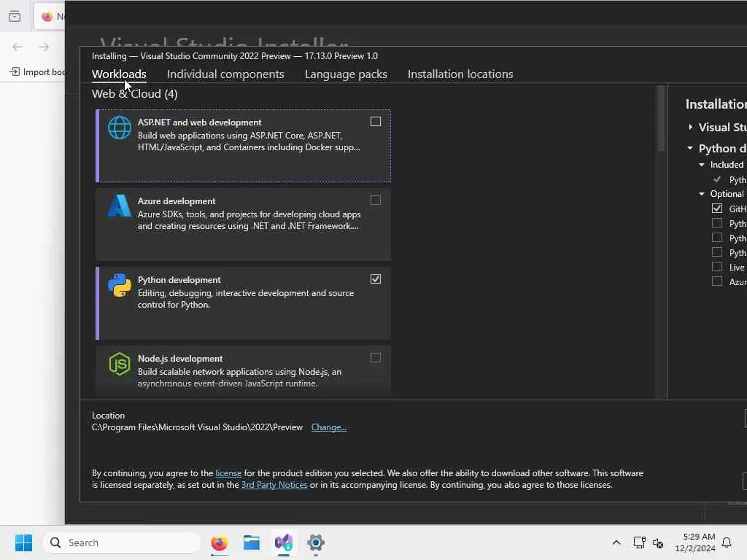Image resolution: width=747 pixels, height=560 pixels.
Task: Click the browser forward arrow
Action: 44,47
